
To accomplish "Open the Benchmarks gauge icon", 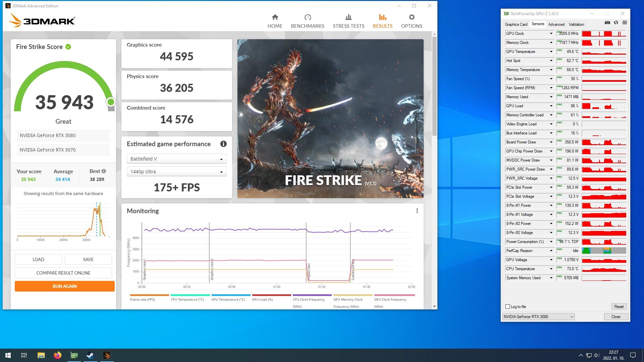I will pyautogui.click(x=307, y=17).
